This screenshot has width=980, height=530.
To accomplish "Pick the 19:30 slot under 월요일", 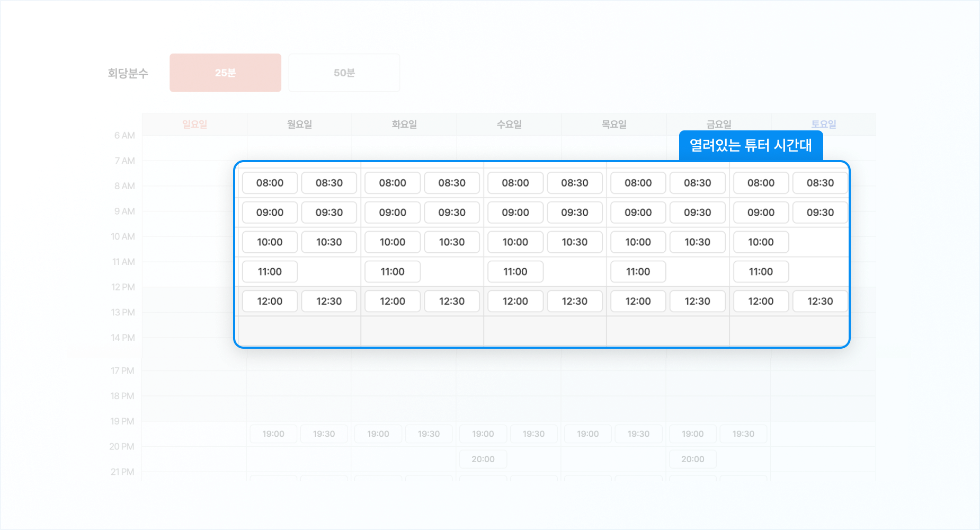I will (x=324, y=434).
